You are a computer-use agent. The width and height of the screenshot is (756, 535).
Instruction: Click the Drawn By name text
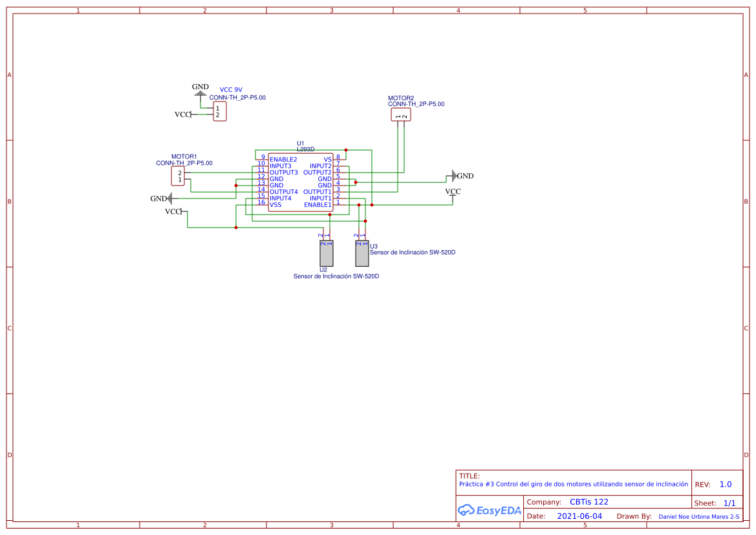pyautogui.click(x=698, y=516)
